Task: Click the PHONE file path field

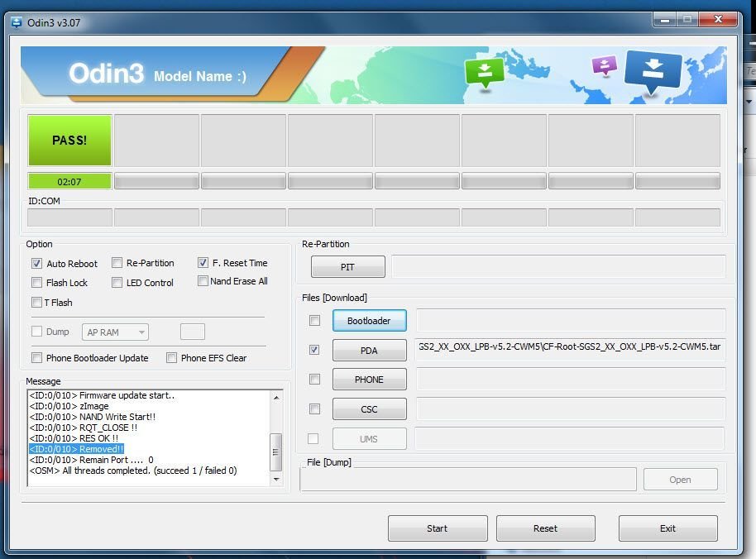Action: [571, 380]
